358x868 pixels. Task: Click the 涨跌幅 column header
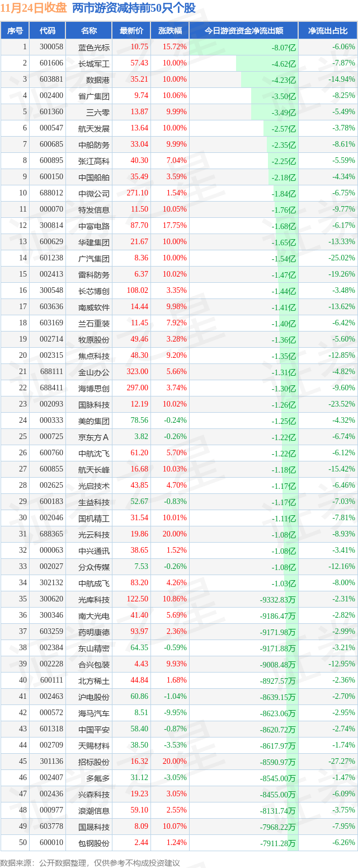tap(170, 31)
